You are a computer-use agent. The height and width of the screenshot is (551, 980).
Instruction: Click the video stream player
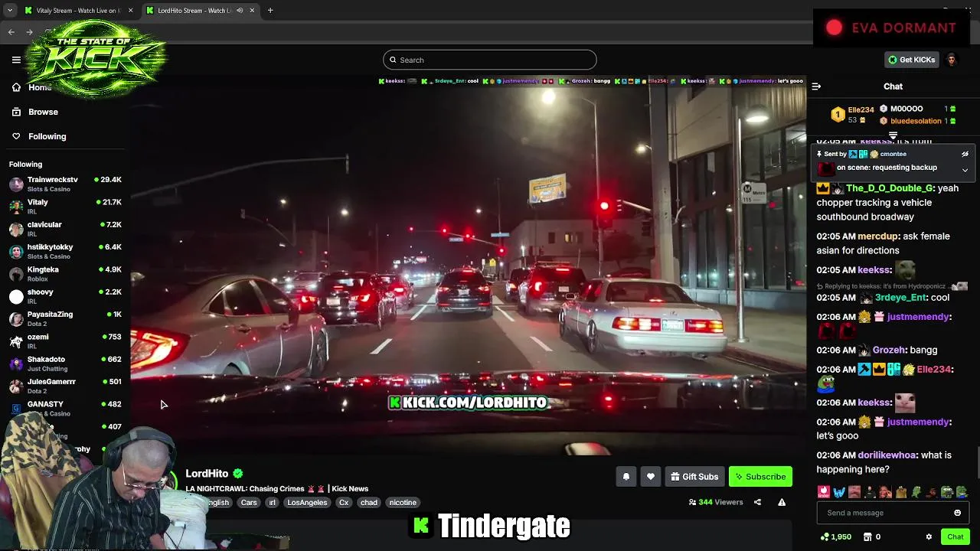click(x=468, y=266)
